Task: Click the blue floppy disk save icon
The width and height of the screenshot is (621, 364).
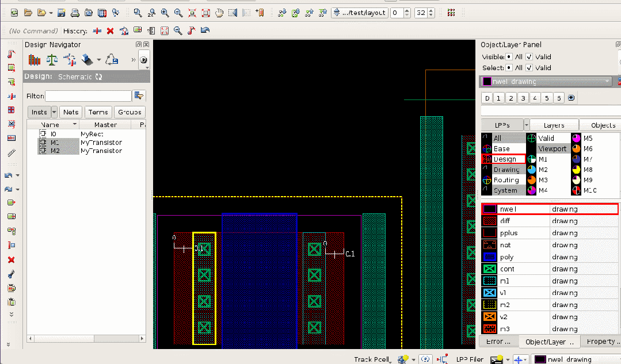Action: [x=62, y=13]
